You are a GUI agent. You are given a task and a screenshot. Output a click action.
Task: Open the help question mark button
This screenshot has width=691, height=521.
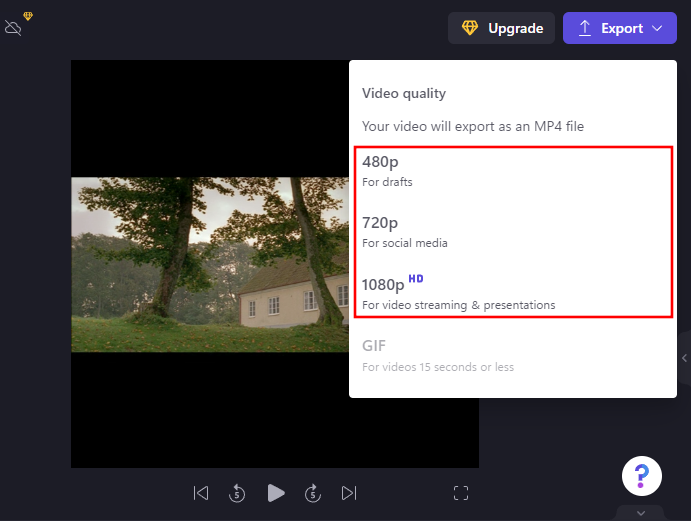641,476
